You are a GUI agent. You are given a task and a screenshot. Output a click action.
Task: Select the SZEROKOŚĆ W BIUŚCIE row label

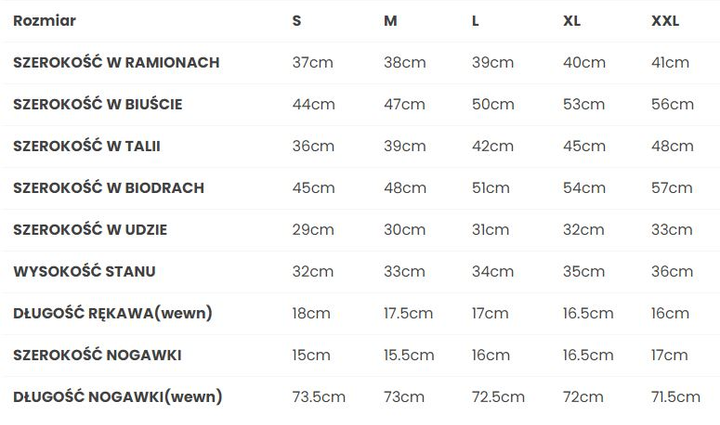click(x=98, y=104)
